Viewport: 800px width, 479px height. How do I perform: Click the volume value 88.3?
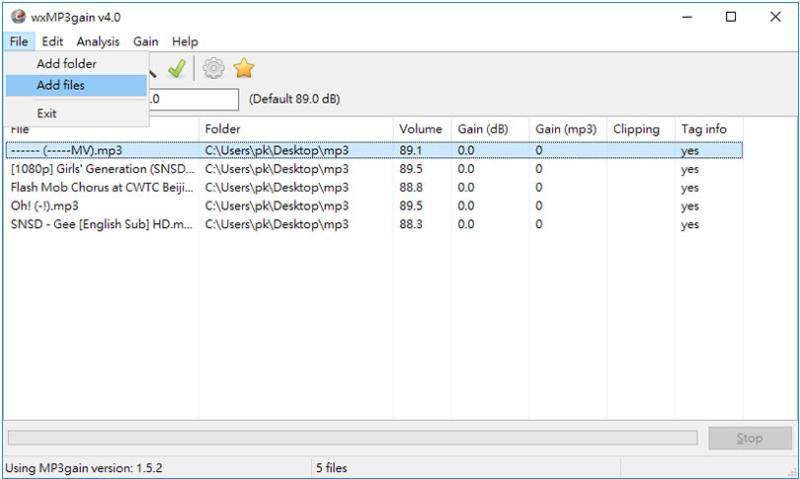point(411,224)
